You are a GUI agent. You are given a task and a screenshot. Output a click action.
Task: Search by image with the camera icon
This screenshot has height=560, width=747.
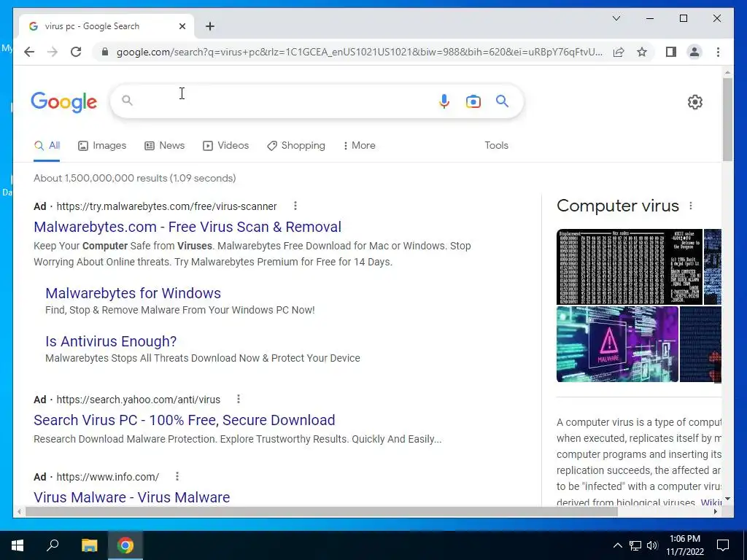[473, 101]
